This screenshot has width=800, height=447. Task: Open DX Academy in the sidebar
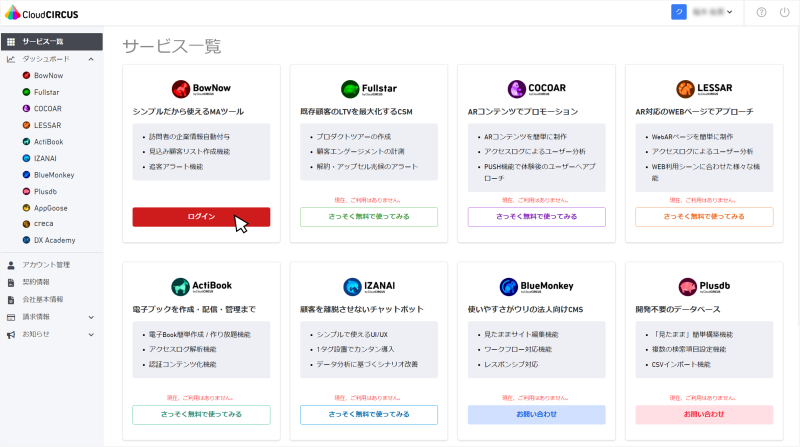click(x=55, y=240)
